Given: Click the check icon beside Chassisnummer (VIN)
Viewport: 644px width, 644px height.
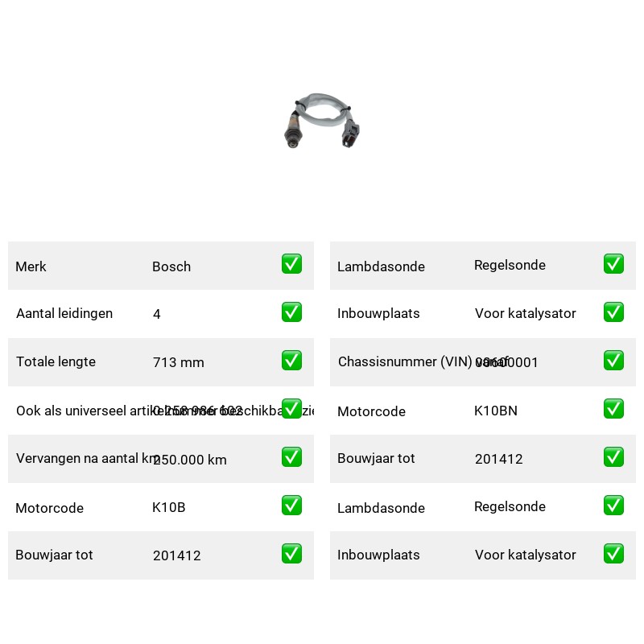Looking at the screenshot, I should [x=613, y=360].
